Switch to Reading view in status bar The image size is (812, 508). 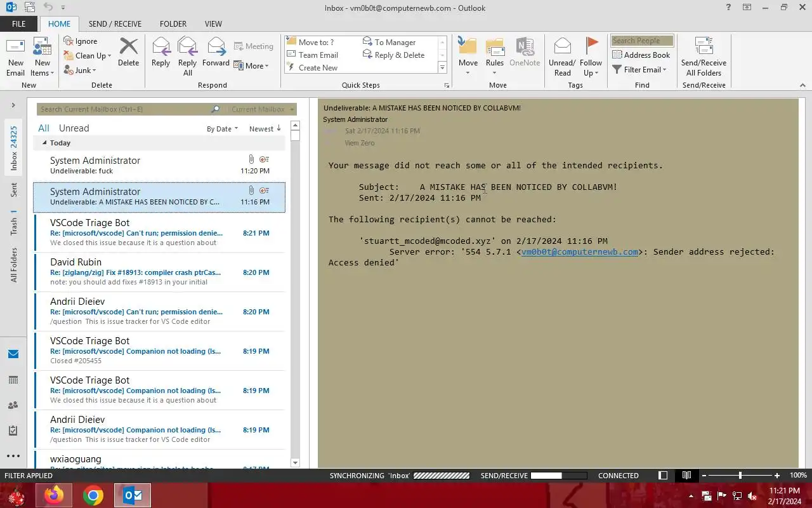(x=686, y=476)
